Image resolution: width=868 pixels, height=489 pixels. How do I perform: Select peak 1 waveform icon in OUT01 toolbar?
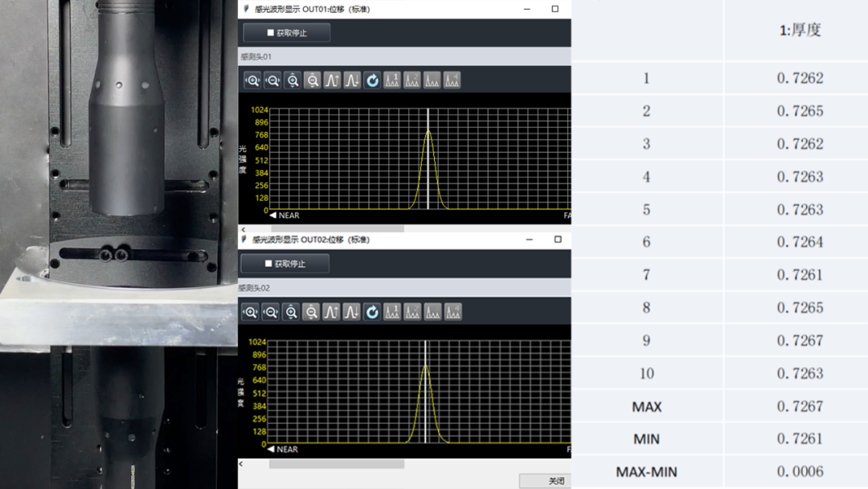click(x=392, y=80)
